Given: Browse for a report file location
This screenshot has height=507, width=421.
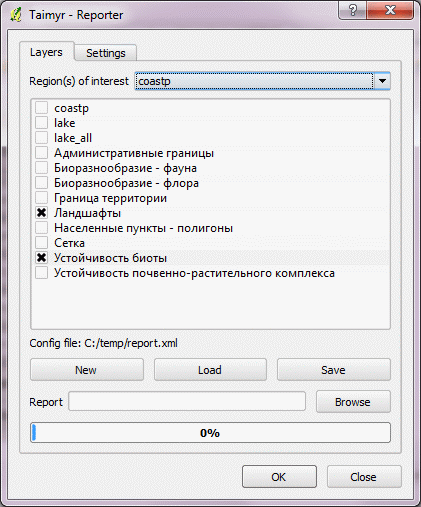Looking at the screenshot, I should [x=353, y=402].
